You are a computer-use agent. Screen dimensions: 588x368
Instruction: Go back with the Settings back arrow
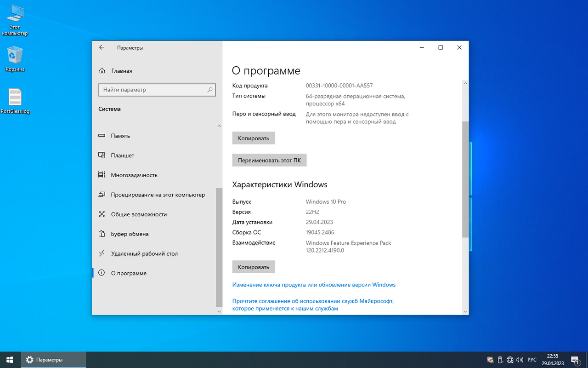tap(102, 47)
